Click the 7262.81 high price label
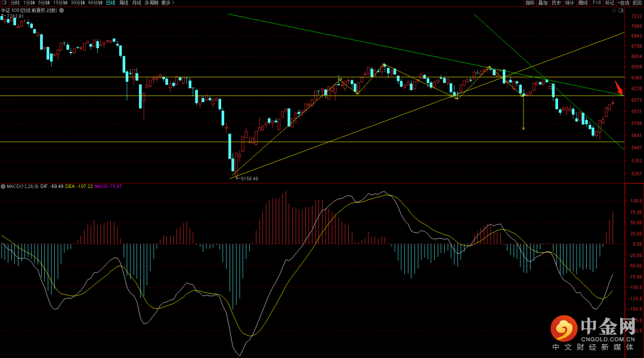This screenshot has height=358, width=644. (15, 17)
